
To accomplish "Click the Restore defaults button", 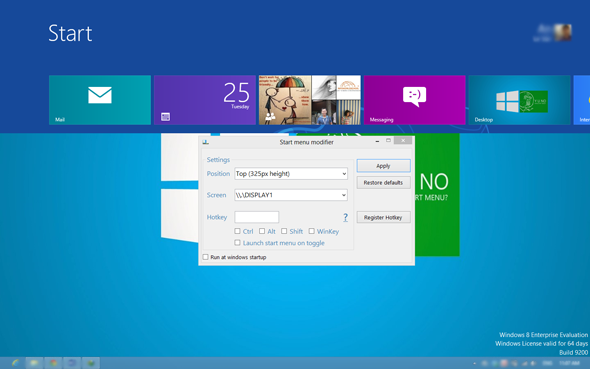I will 383,182.
